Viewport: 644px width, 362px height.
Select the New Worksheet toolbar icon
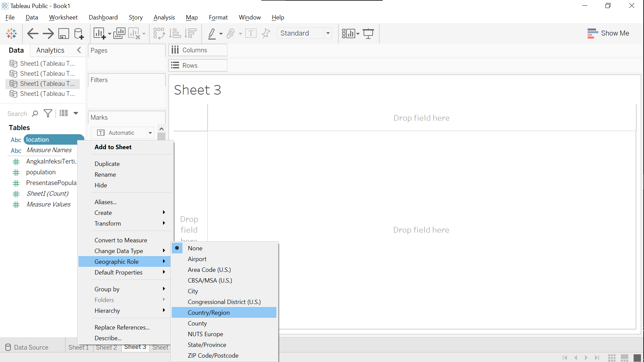coord(99,33)
